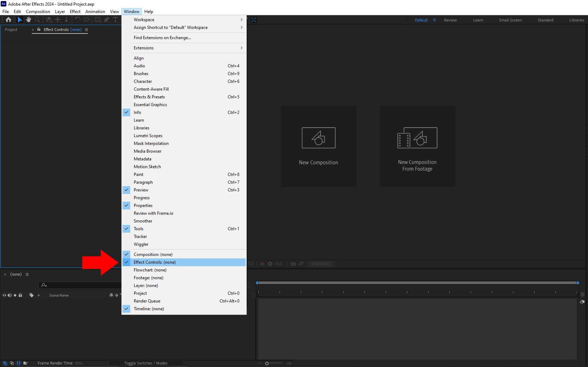Select the Hand tool
The image size is (588, 367).
29,19
